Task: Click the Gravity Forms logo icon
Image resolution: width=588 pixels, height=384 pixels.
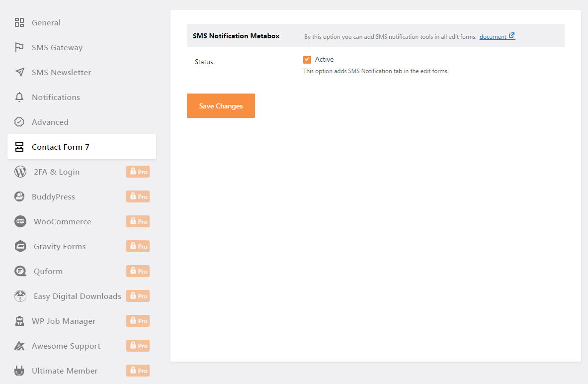Action: pos(20,246)
